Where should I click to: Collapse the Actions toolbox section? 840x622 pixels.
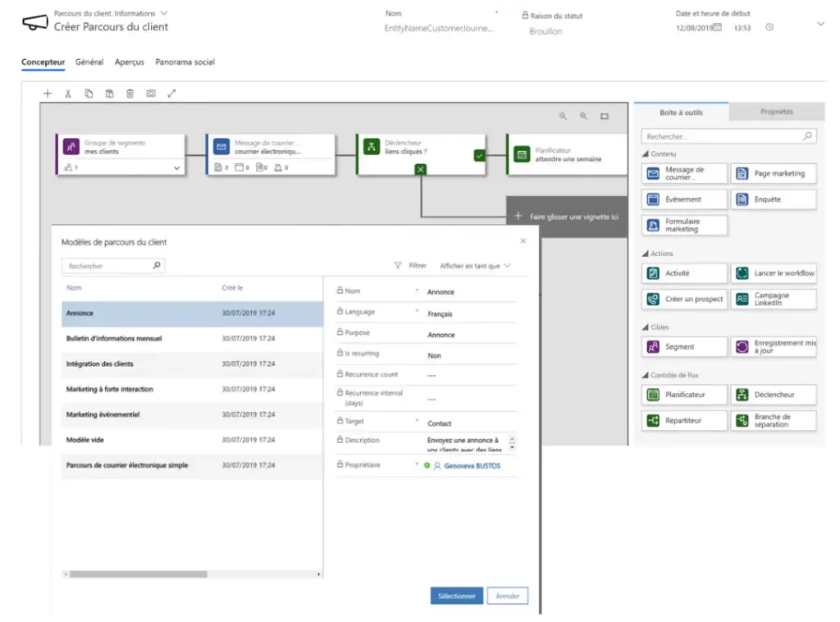[646, 254]
